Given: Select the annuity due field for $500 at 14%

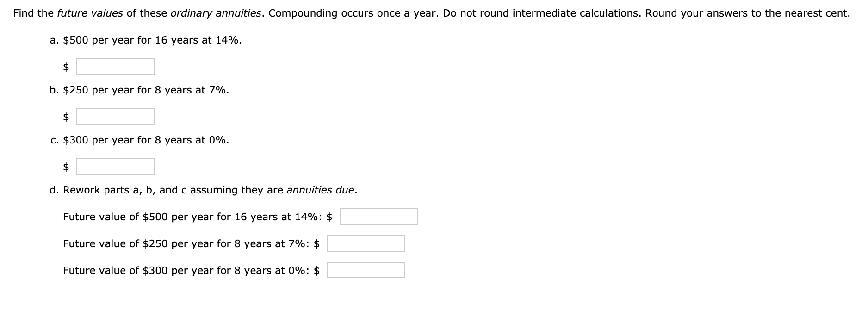Looking at the screenshot, I should (x=379, y=217).
